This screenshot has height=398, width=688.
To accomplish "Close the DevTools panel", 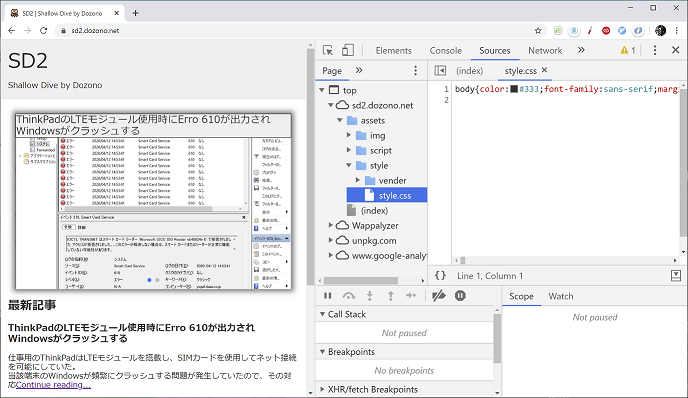I will click(x=676, y=50).
